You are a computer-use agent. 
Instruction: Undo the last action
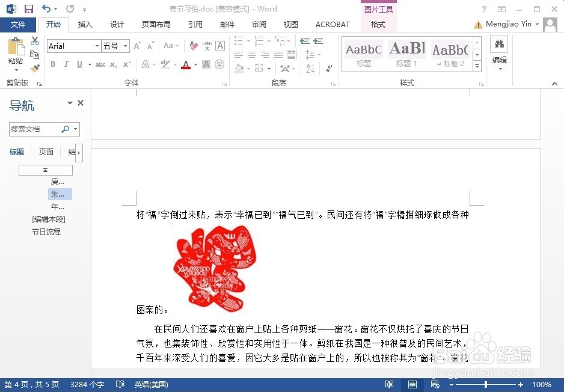[x=46, y=8]
